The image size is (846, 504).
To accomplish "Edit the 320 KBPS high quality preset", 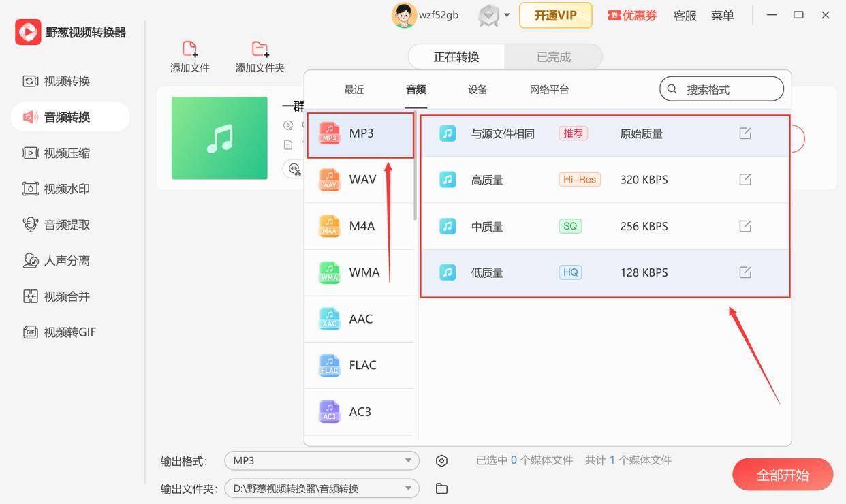I will coord(745,179).
